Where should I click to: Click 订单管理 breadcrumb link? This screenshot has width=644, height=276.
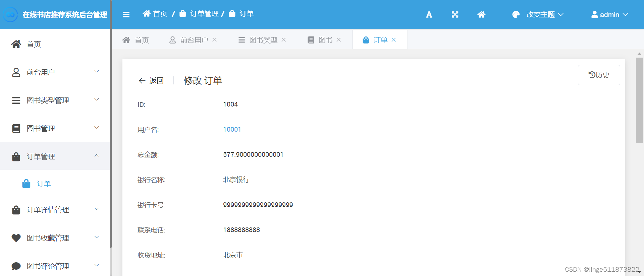(205, 14)
